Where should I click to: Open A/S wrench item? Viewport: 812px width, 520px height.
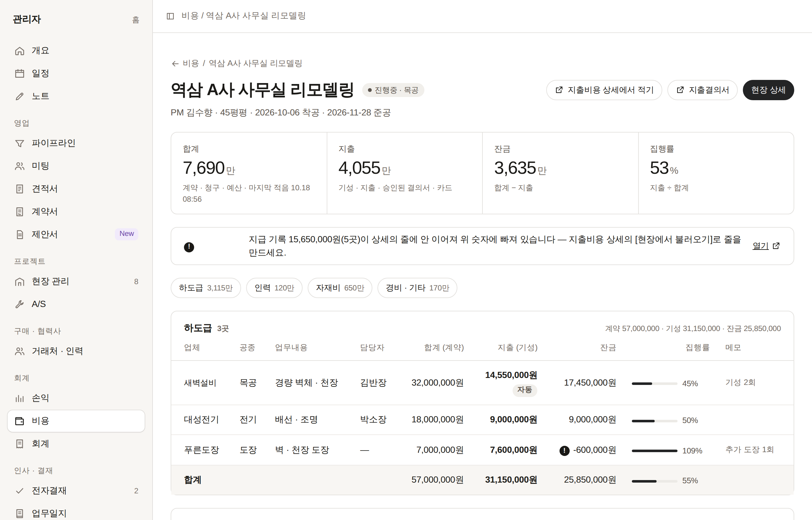[x=76, y=304]
